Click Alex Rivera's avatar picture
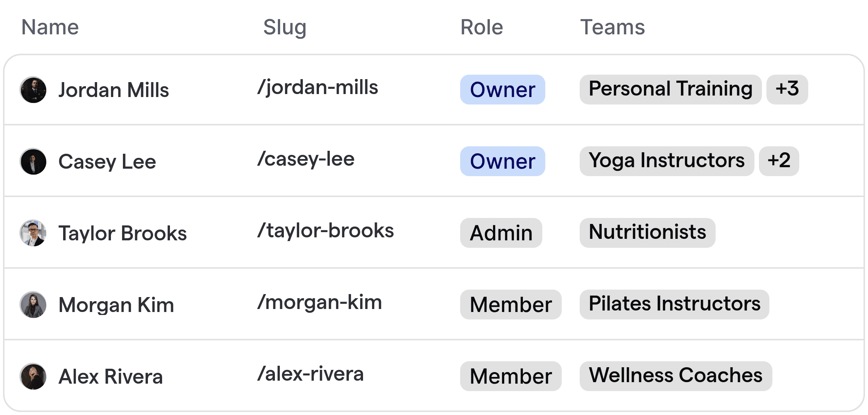The width and height of the screenshot is (868, 415). tap(33, 376)
